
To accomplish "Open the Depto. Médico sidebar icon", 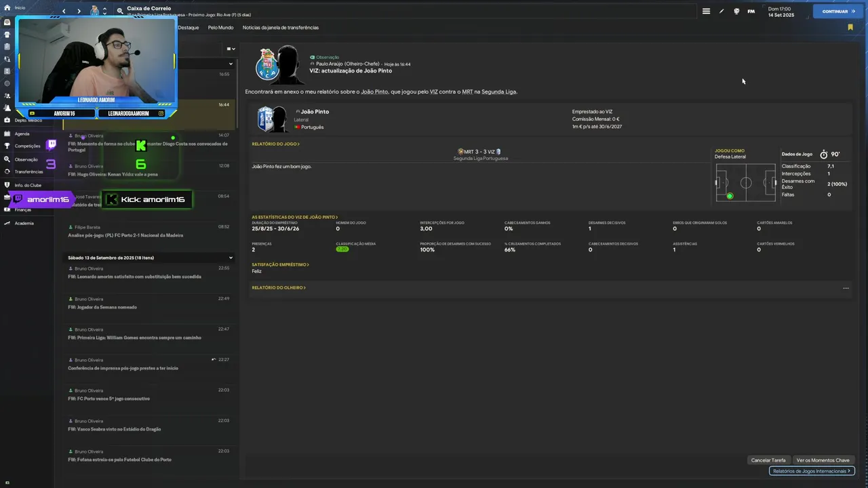I will click(x=7, y=120).
